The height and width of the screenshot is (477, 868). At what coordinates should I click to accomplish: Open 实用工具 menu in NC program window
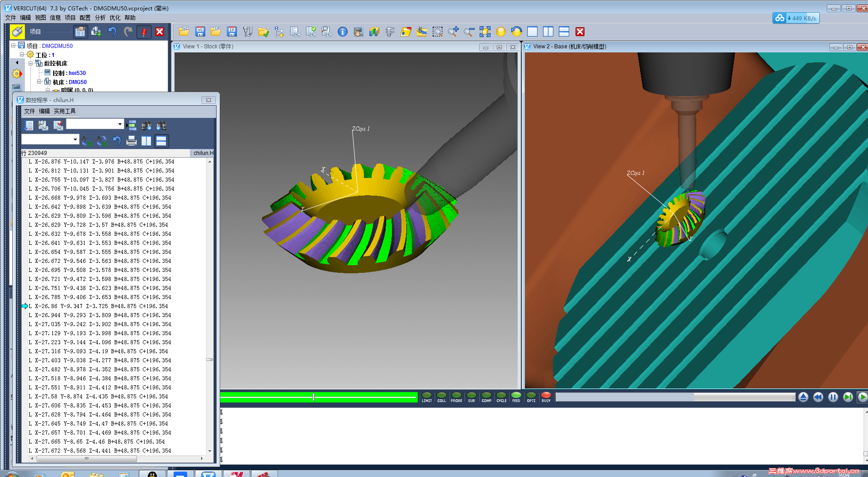tap(65, 111)
